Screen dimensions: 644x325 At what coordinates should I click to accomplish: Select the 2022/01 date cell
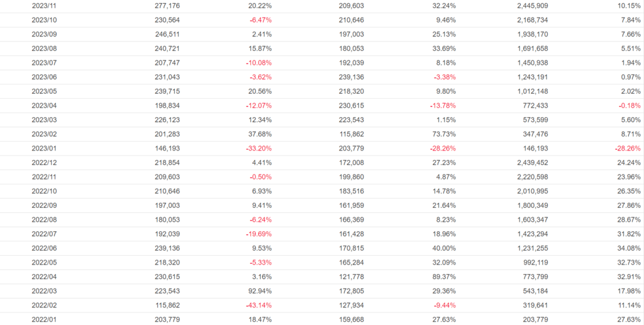(44, 320)
